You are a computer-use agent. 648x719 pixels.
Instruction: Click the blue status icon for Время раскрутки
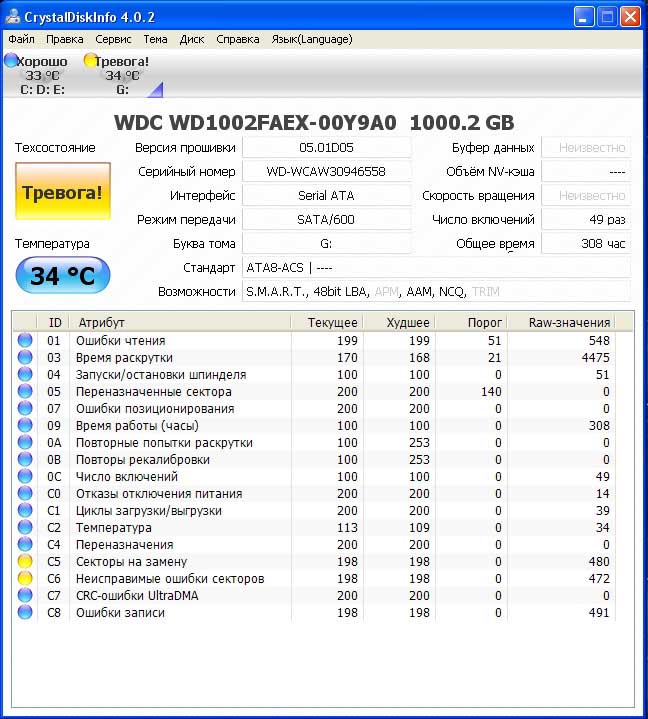[x=25, y=357]
